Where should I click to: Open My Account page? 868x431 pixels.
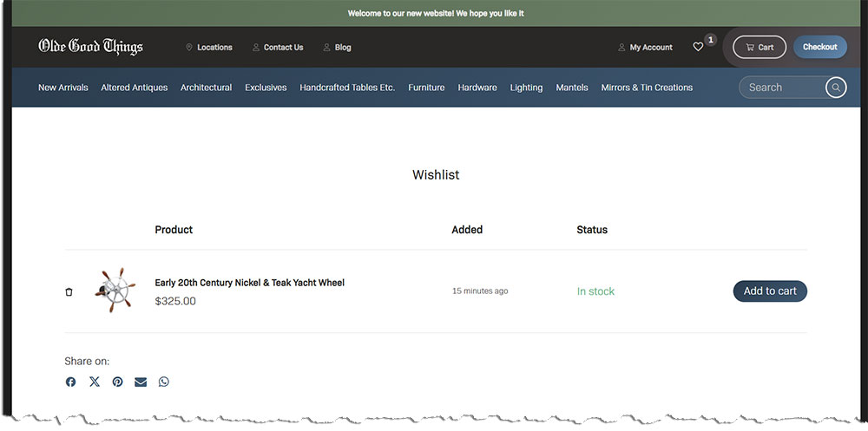[646, 48]
